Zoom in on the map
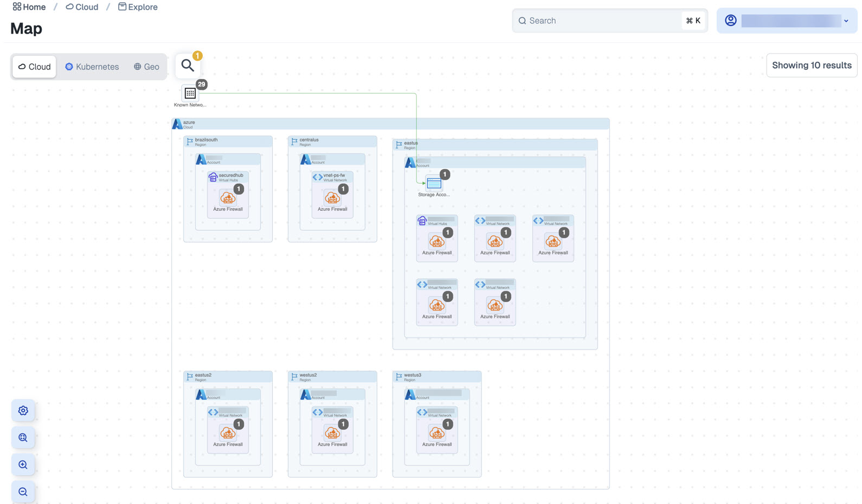Image resolution: width=862 pixels, height=504 pixels. (x=23, y=464)
